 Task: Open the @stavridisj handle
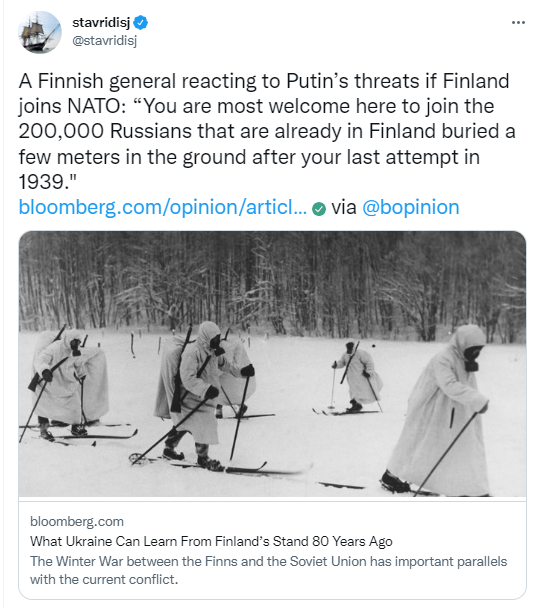coord(105,41)
